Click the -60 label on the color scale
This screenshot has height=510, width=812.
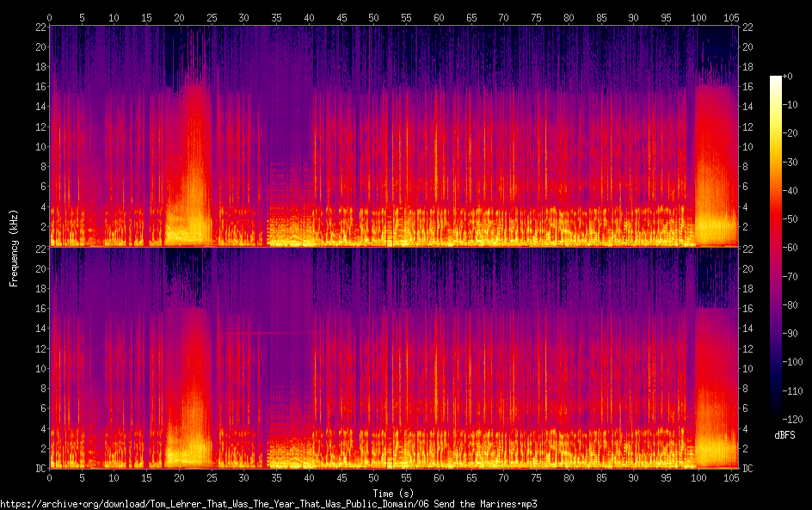pyautogui.click(x=790, y=249)
